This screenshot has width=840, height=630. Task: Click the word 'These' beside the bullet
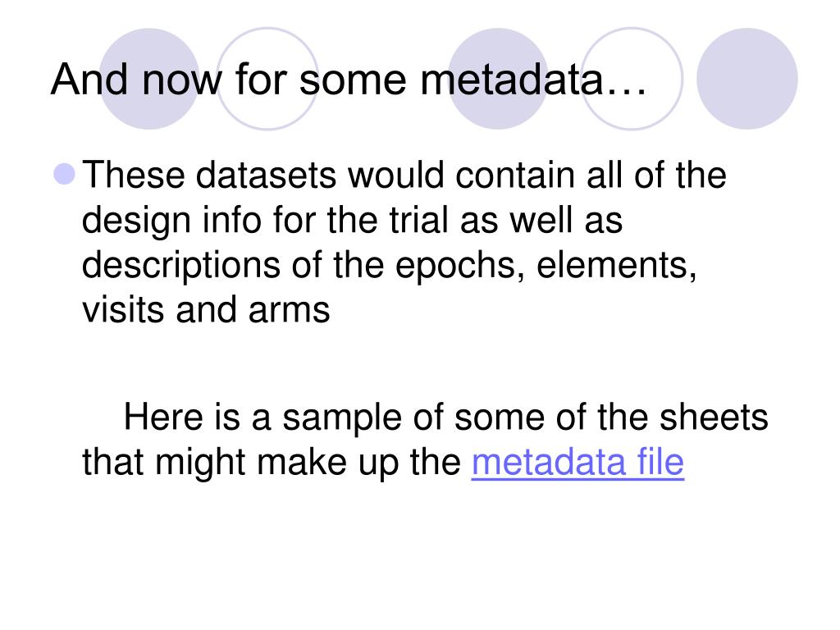tap(134, 175)
